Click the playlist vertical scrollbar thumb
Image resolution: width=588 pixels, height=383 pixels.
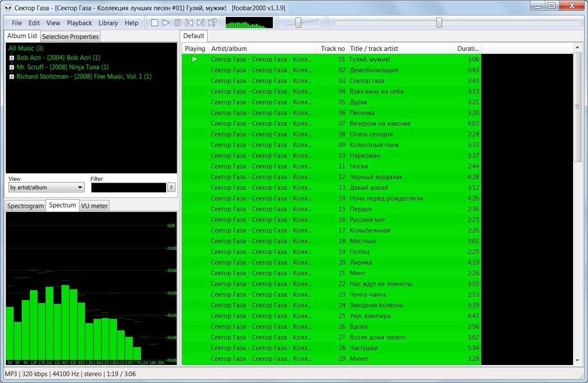click(577, 107)
